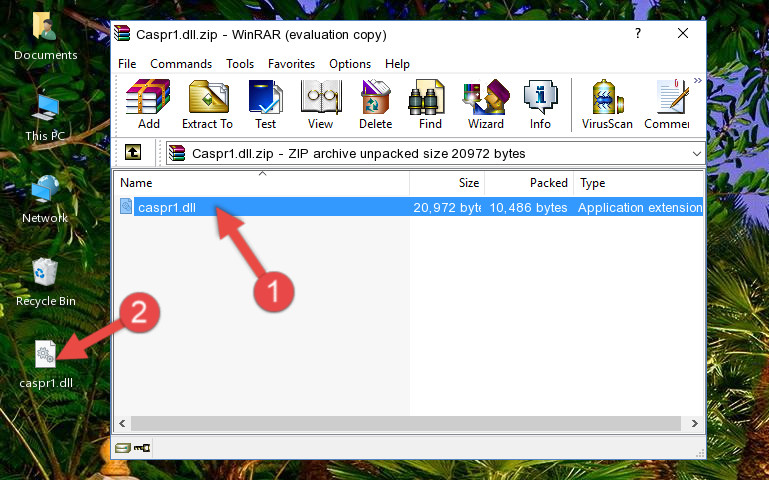Viewport: 769px width, 480px height.
Task: Open the File menu
Action: click(x=127, y=64)
